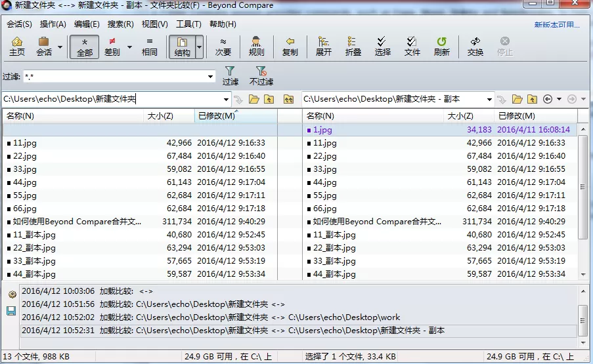593x364 pixels.
Task: Click the right up-one-level folder icon
Action: click(x=532, y=99)
